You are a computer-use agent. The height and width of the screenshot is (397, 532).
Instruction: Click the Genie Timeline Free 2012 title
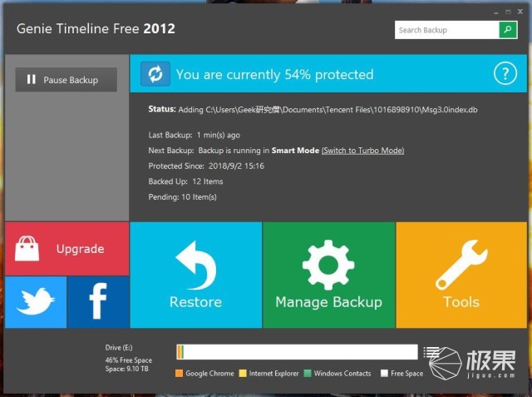click(x=96, y=28)
